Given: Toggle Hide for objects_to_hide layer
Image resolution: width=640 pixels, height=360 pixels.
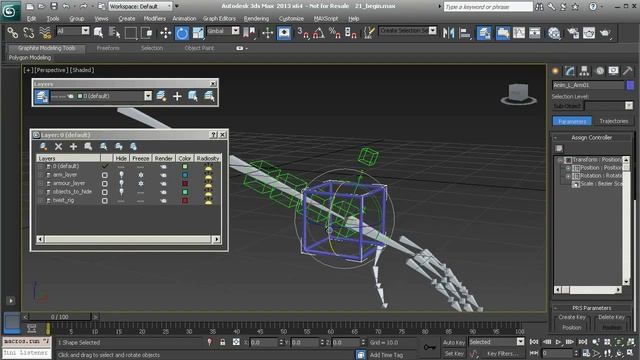Looking at the screenshot, I should click(x=121, y=192).
